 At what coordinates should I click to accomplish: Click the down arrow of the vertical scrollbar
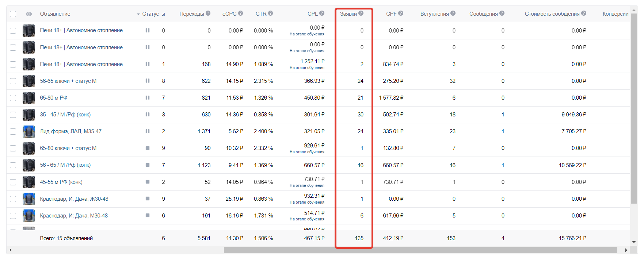[x=634, y=242]
